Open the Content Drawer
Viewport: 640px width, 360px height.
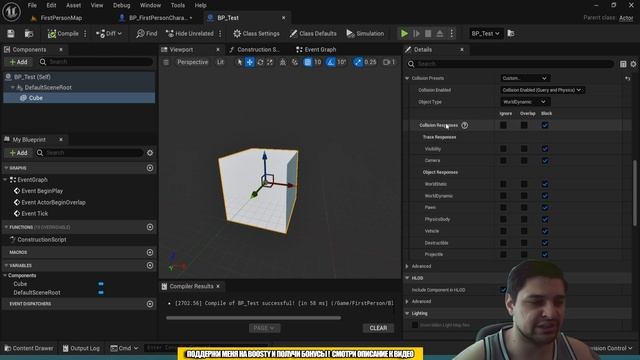pyautogui.click(x=29, y=348)
